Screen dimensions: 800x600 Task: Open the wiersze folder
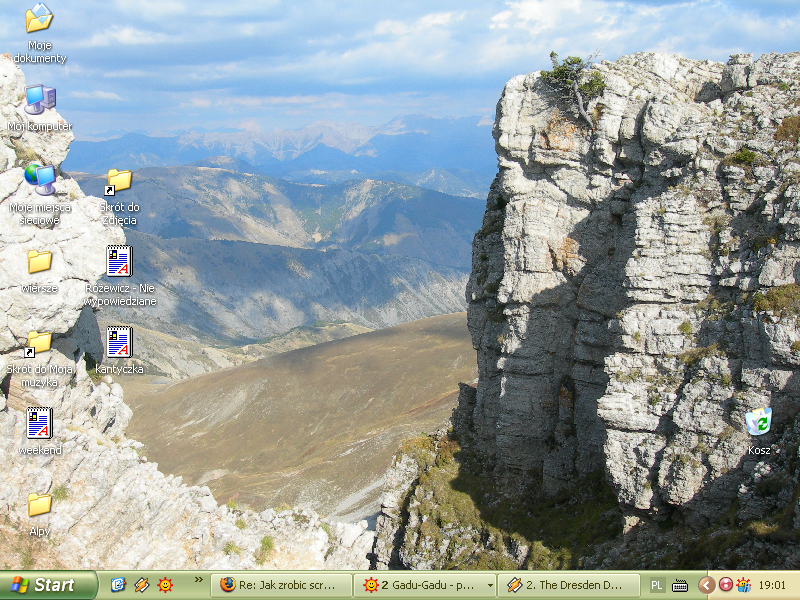click(x=39, y=262)
